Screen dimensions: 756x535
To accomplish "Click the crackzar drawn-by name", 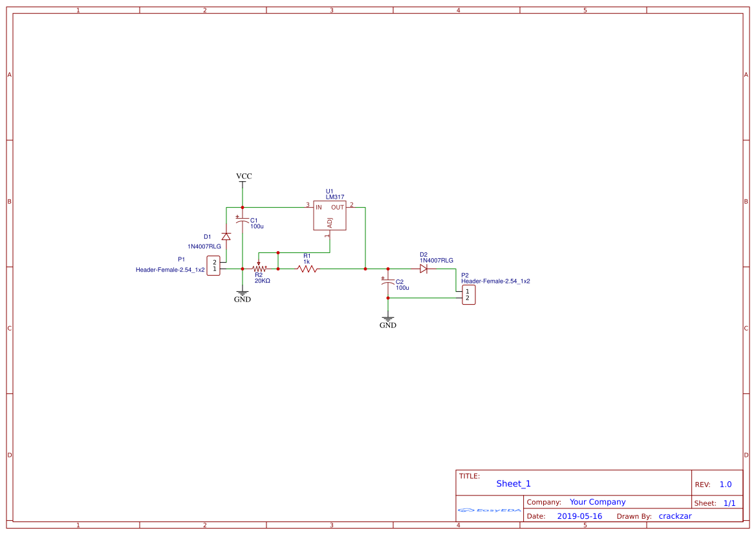I will coord(675,516).
